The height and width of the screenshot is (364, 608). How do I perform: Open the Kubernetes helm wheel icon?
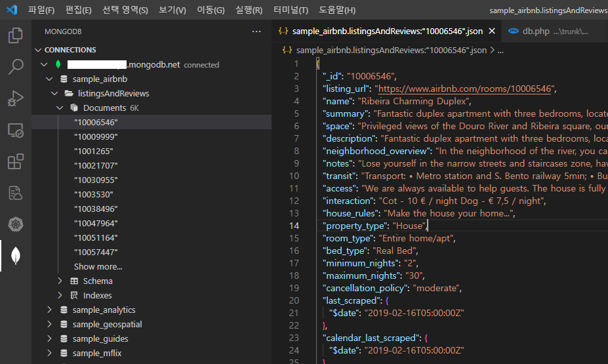coord(16,224)
